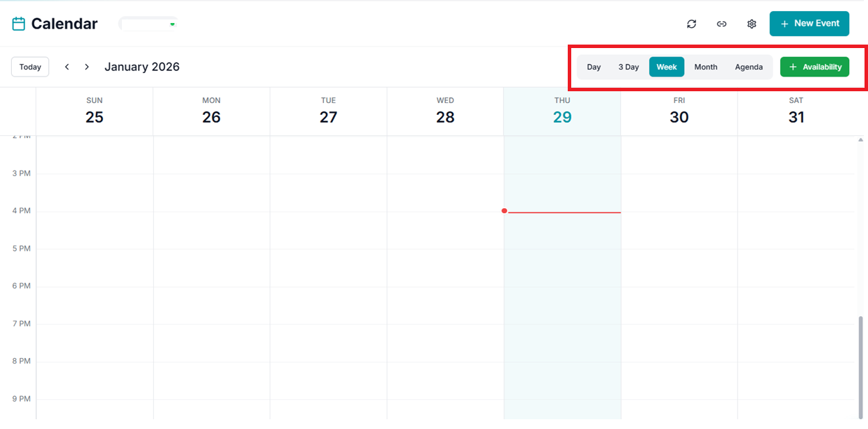Select Thursday 29 column header
Image resolution: width=868 pixels, height=429 pixels.
point(562,111)
